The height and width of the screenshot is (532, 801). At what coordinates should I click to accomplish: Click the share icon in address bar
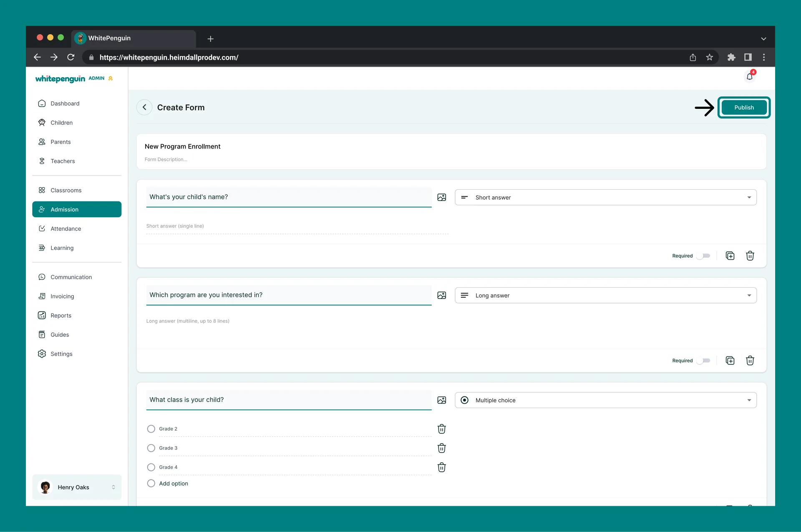pos(693,57)
